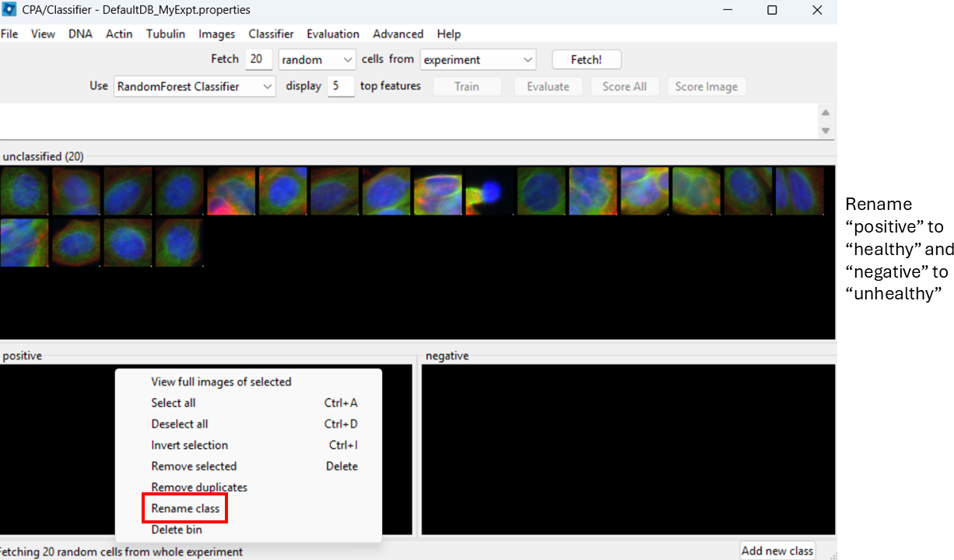The width and height of the screenshot is (954, 560).
Task: Click the CPA application icon in titlebar
Action: pos(10,9)
